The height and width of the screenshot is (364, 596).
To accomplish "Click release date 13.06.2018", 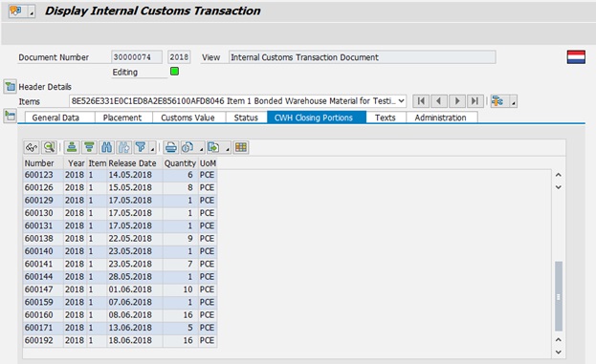I will (130, 328).
